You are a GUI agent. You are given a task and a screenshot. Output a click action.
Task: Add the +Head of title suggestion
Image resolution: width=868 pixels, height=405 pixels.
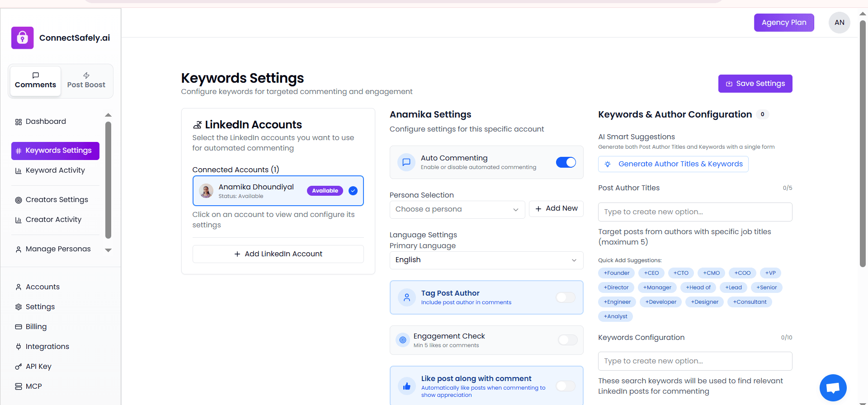tap(698, 287)
